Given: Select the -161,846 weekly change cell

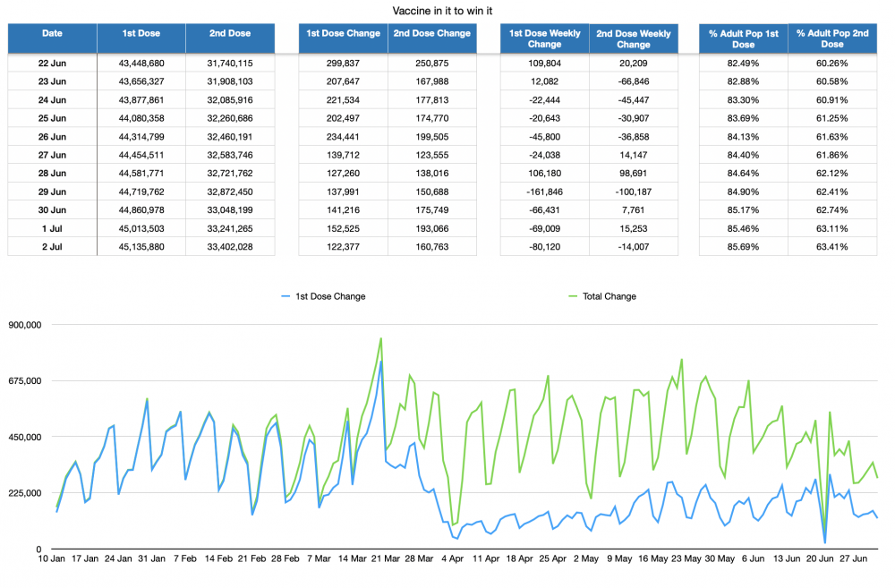Looking at the screenshot, I should pos(544,192).
